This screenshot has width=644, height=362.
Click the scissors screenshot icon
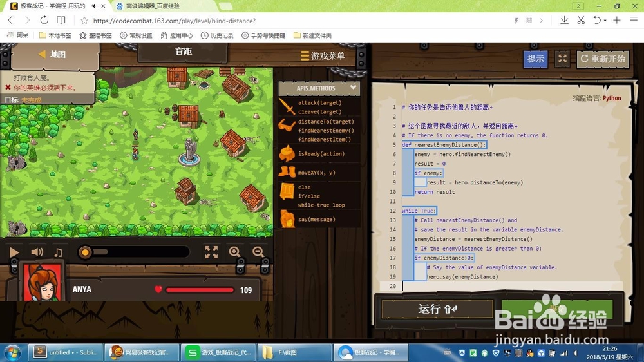coord(581,21)
